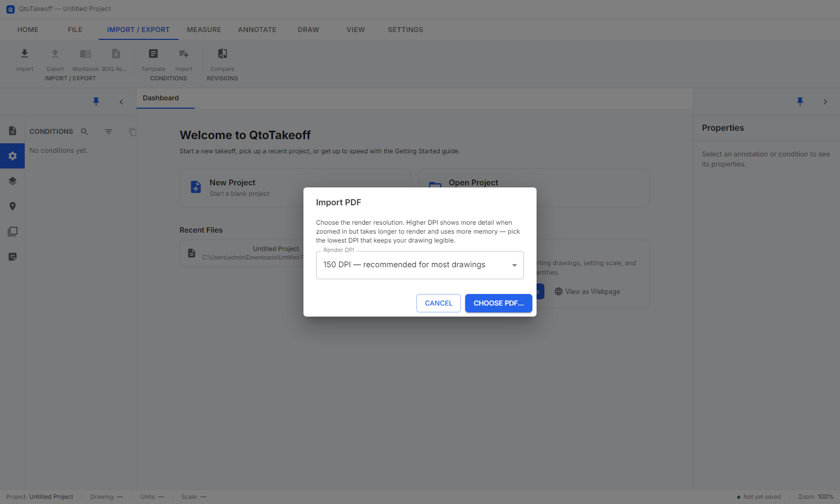Open the ANNOTATE tab
This screenshot has width=840, height=504.
(257, 30)
